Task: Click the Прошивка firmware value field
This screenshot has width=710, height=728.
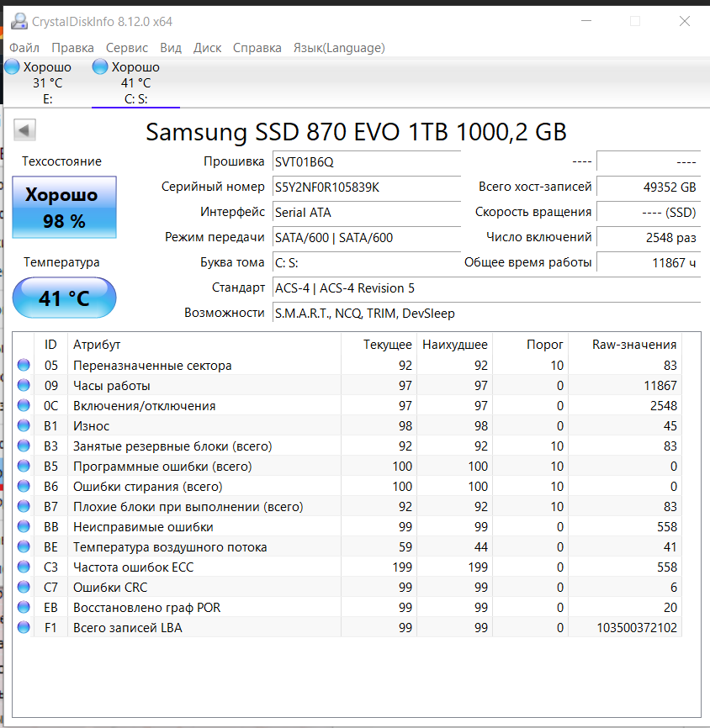Action: pos(367,162)
